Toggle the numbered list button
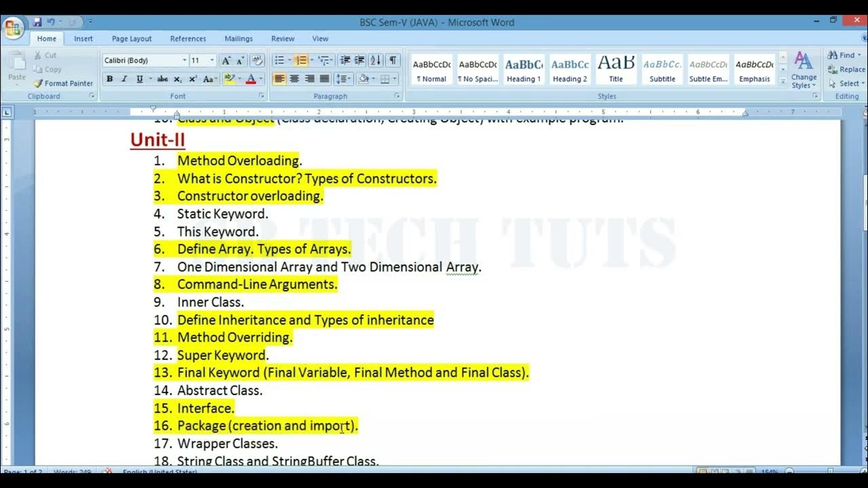This screenshot has height=488, width=868. (300, 60)
